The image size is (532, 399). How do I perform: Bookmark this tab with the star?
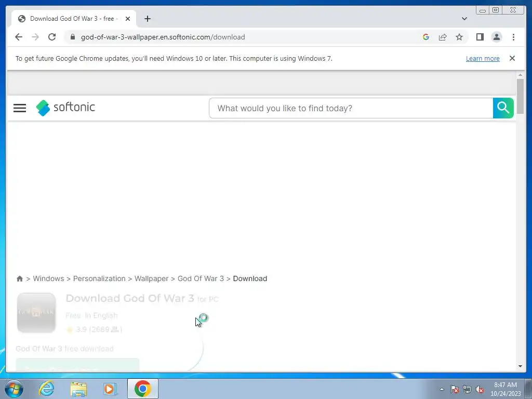click(459, 37)
